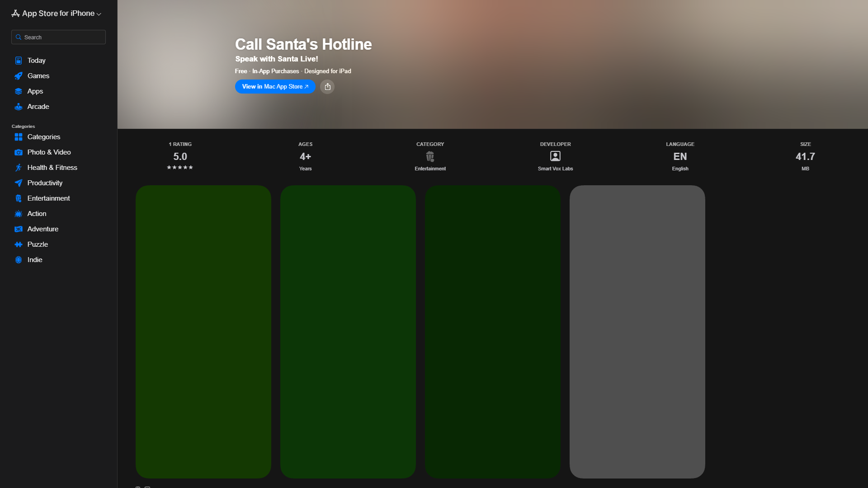Click the Entertainment category popcorn badge icon
Screen dimensions: 868x488
tap(430, 156)
